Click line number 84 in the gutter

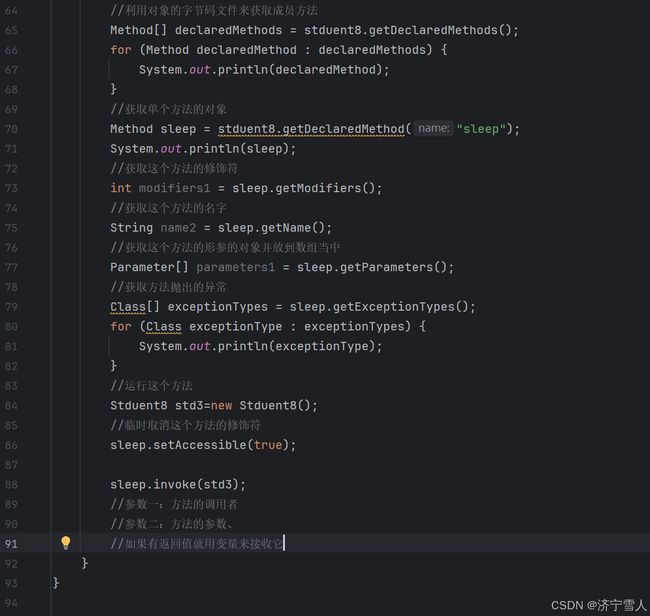click(11, 405)
